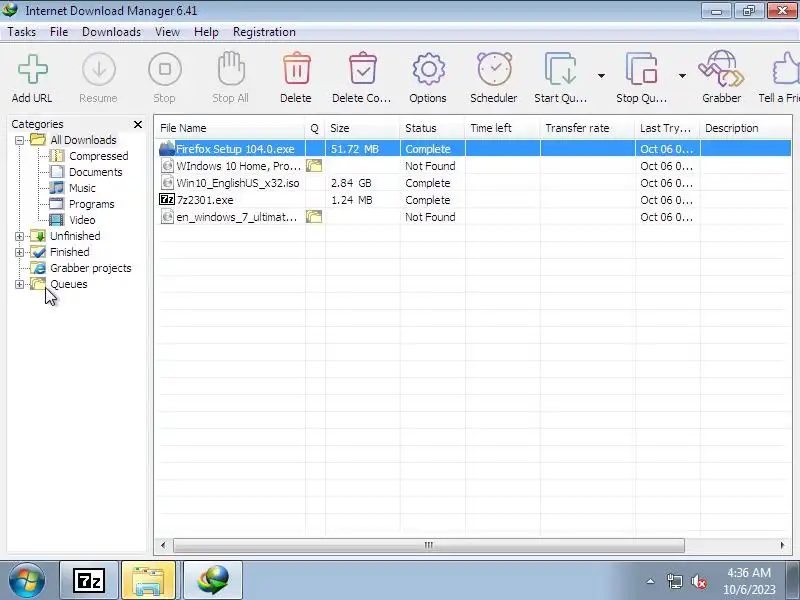Select the Video category

click(82, 220)
